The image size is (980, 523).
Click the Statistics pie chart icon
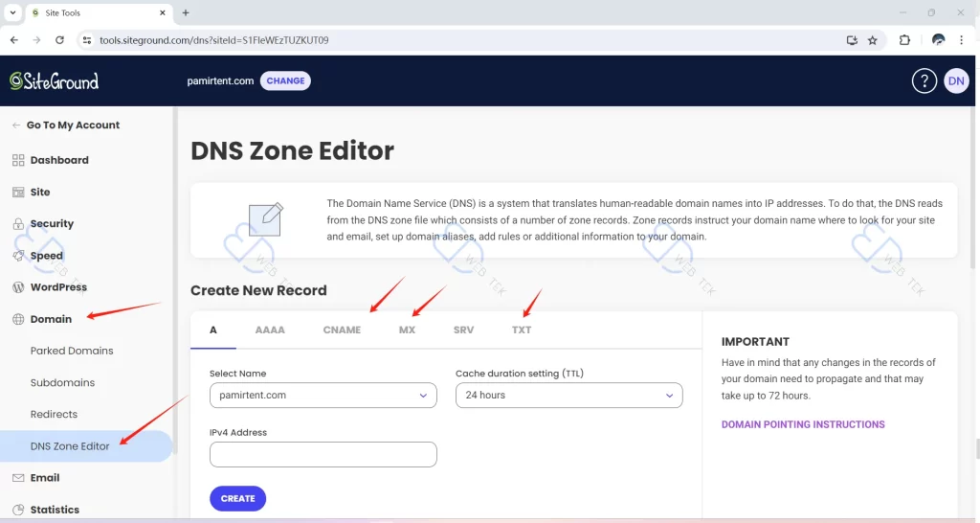pyautogui.click(x=18, y=510)
